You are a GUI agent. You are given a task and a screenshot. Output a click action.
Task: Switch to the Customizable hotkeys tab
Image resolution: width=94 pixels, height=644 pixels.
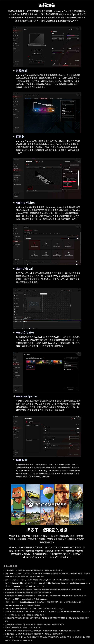44,99
